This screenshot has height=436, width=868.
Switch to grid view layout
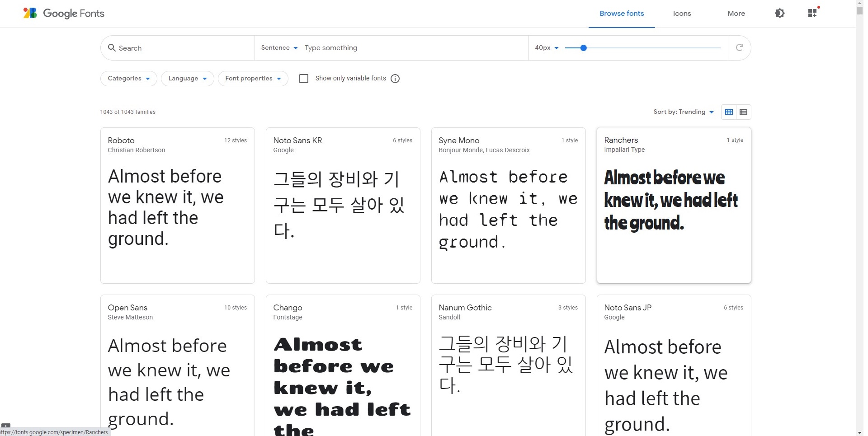click(729, 112)
